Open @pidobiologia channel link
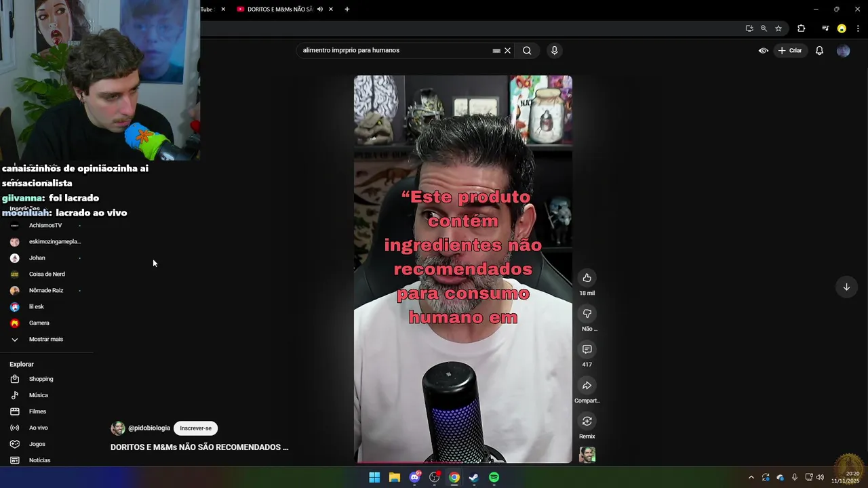The width and height of the screenshot is (868, 488). (149, 428)
